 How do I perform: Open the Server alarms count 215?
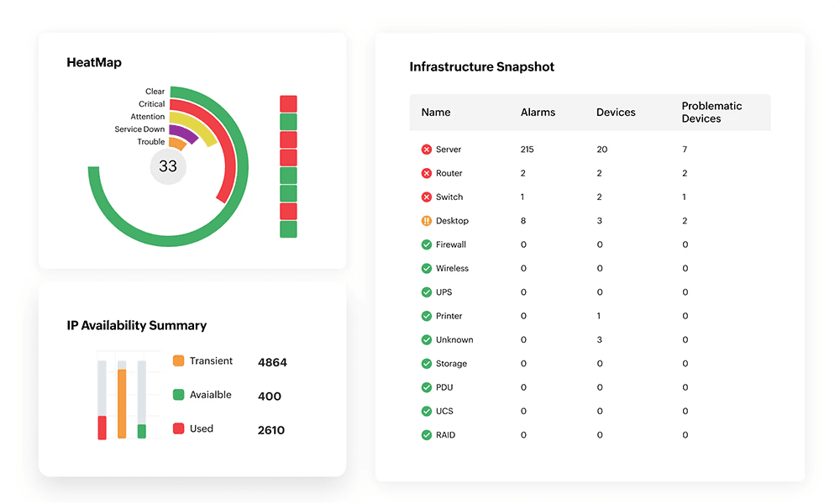pos(527,150)
